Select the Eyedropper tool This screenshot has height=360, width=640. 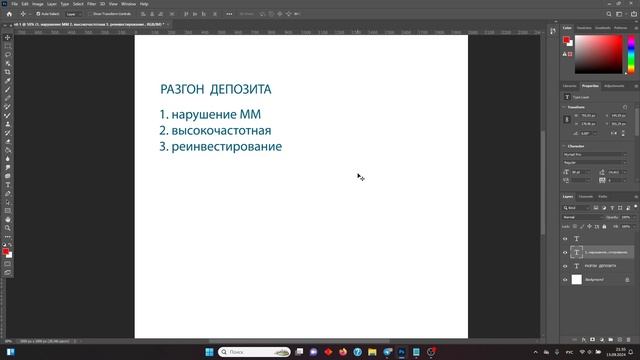click(7, 81)
